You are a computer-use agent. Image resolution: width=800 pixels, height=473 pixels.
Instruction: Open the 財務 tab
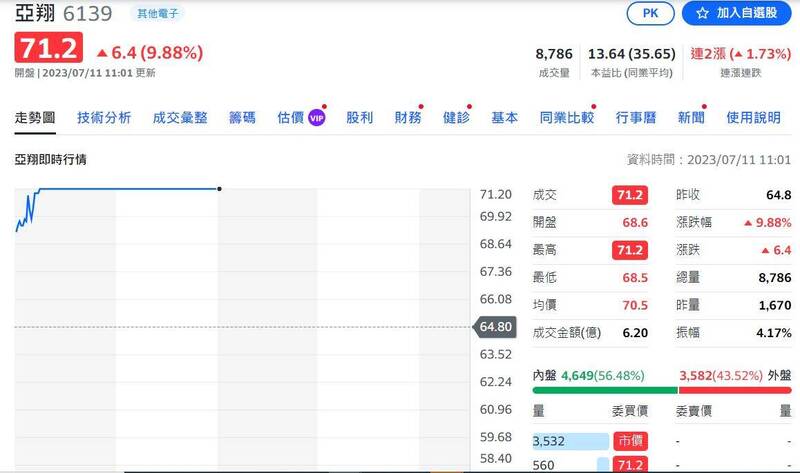[x=408, y=118]
